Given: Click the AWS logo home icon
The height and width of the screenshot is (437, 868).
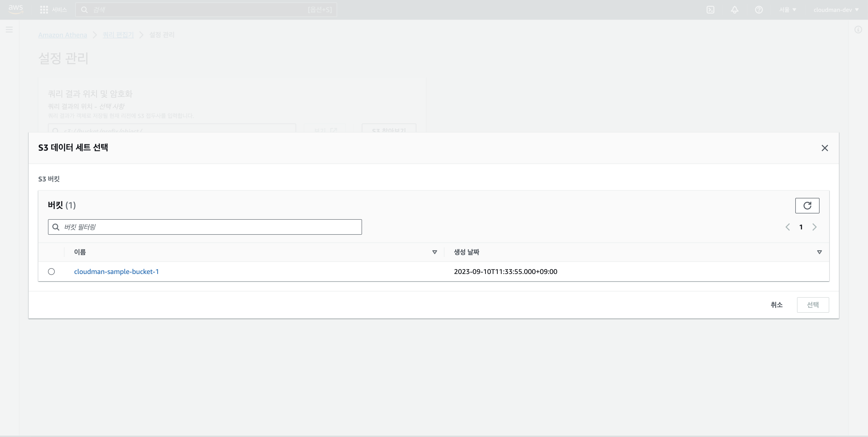Looking at the screenshot, I should pos(16,9).
